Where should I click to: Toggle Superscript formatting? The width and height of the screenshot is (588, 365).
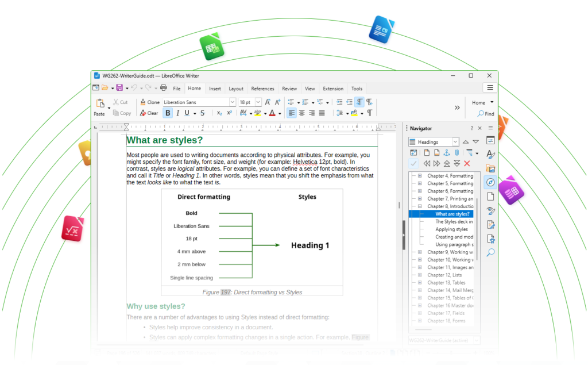tap(230, 113)
